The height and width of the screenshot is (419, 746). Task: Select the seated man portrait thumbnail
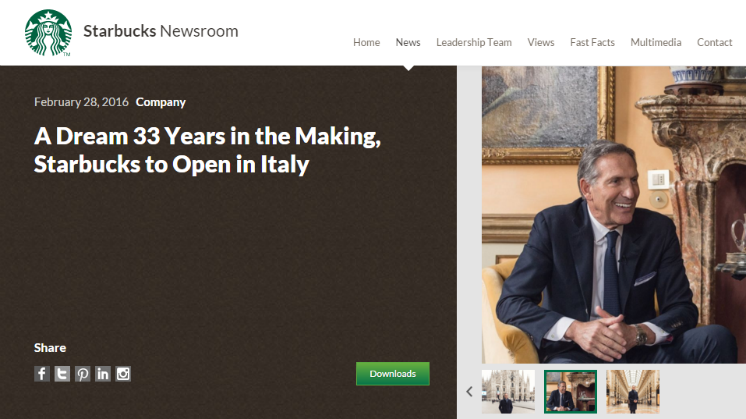tap(570, 391)
